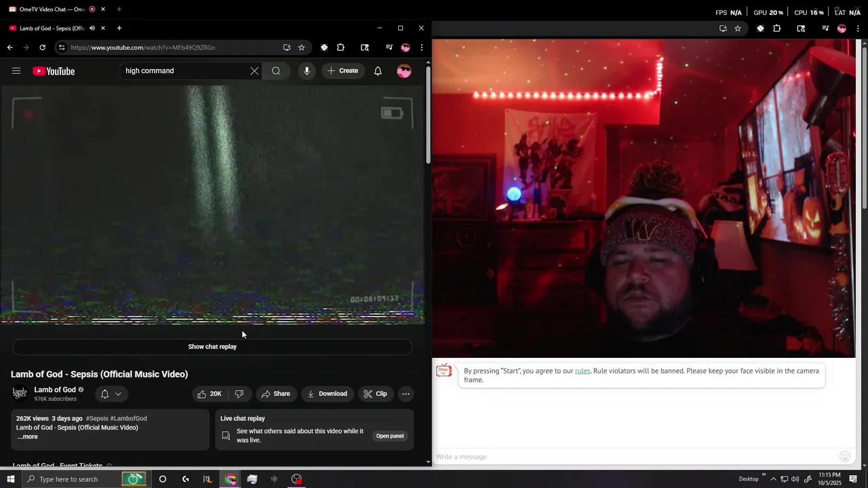868x488 pixels.
Task: Install app icon in YouTube address bar
Action: coord(287,47)
